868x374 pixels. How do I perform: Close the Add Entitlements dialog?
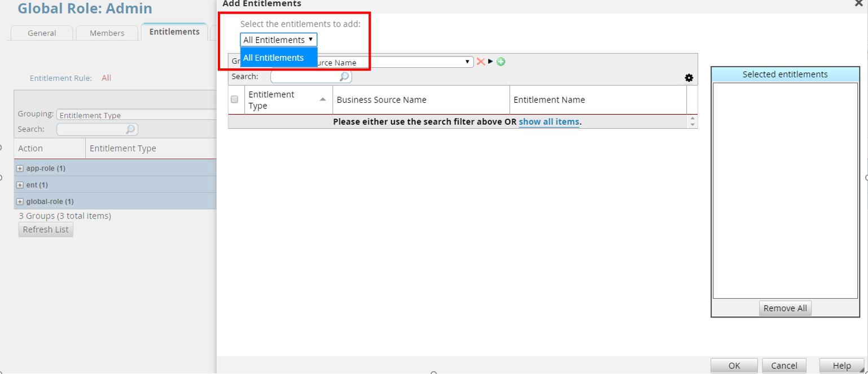click(859, 3)
